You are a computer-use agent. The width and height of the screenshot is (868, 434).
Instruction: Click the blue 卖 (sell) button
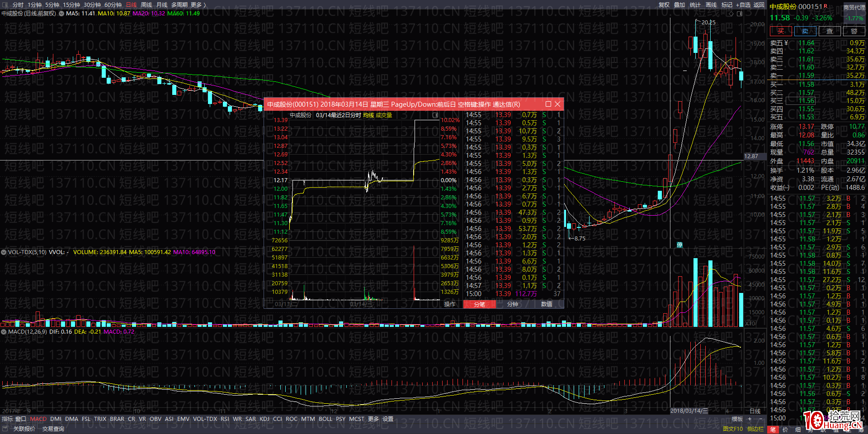pyautogui.click(x=805, y=31)
